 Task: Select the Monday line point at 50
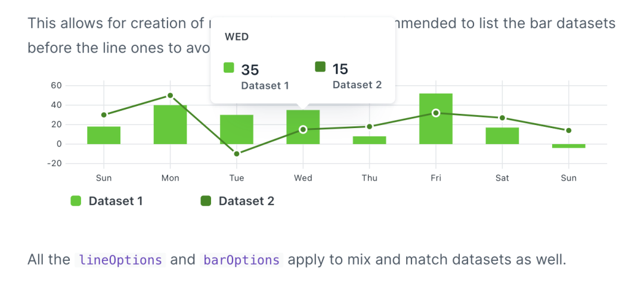tap(170, 95)
